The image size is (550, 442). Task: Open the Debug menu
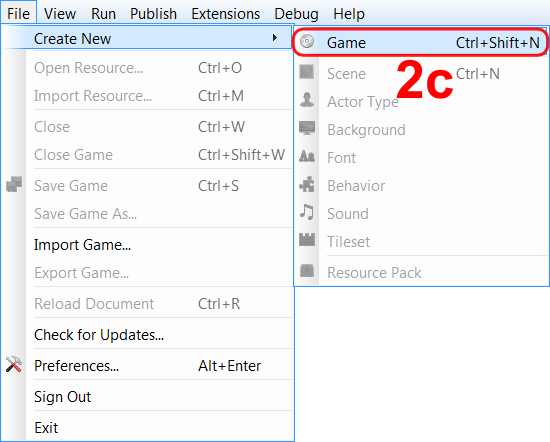click(296, 14)
